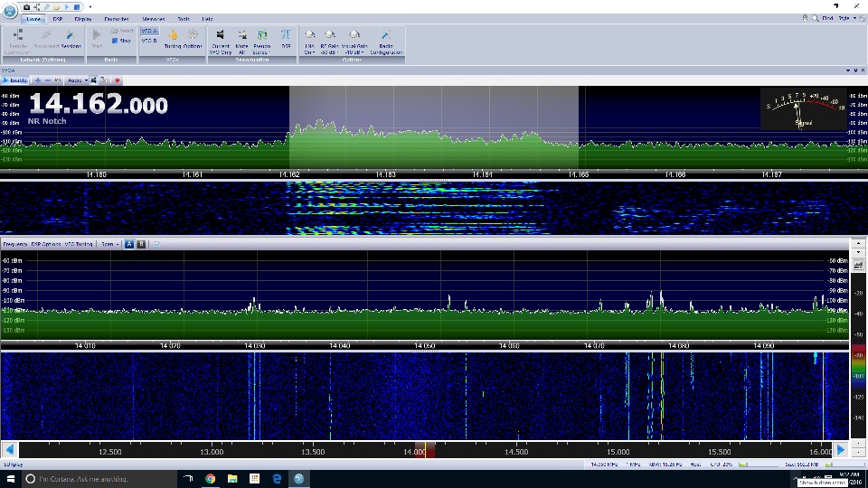Open VFO Options gear icon
This screenshot has height=488, width=868.
[x=193, y=39]
